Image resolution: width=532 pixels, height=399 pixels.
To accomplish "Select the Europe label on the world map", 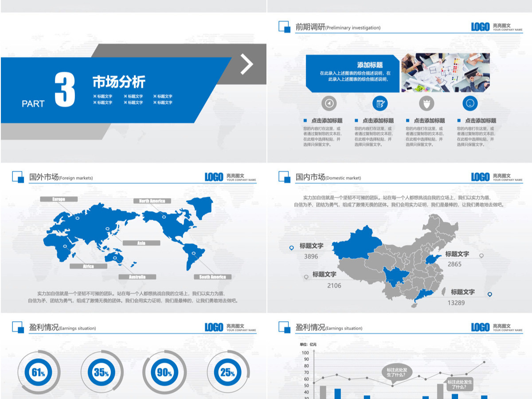I will (59, 199).
